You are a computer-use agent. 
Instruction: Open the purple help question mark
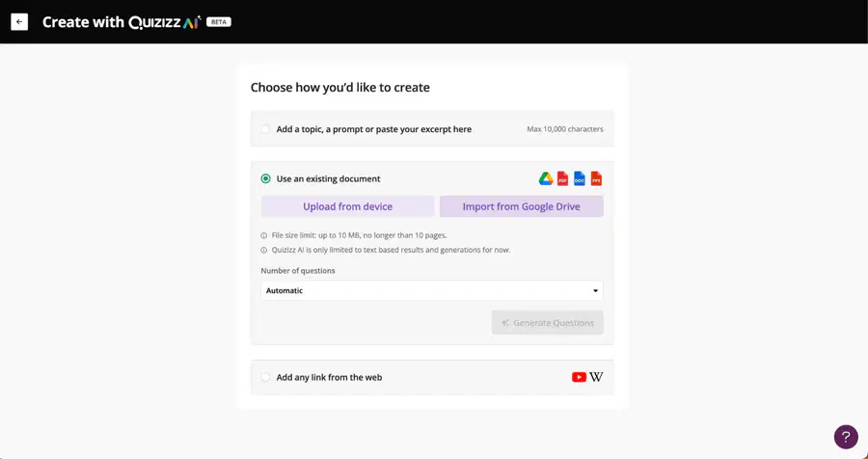846,436
